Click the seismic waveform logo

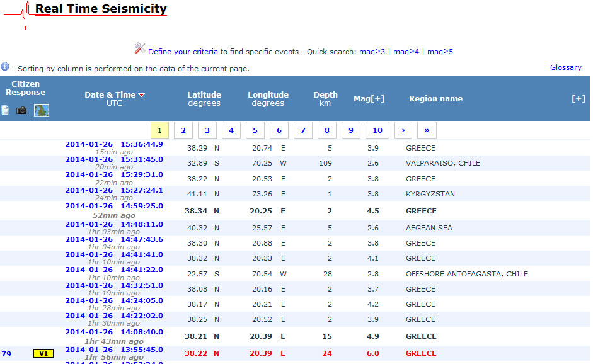(x=24, y=15)
